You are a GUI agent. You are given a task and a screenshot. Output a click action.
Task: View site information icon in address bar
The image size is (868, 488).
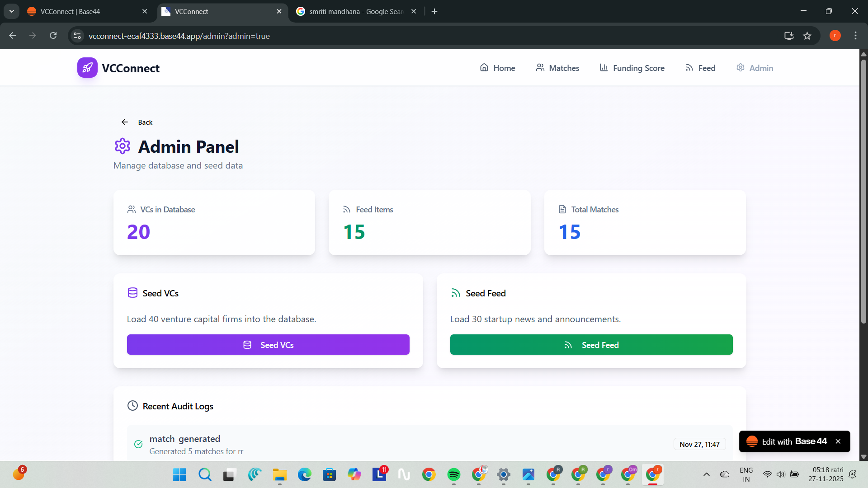77,36
